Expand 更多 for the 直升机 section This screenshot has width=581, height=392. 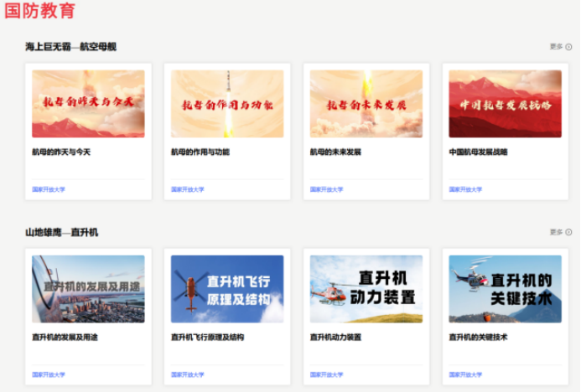pos(560,232)
